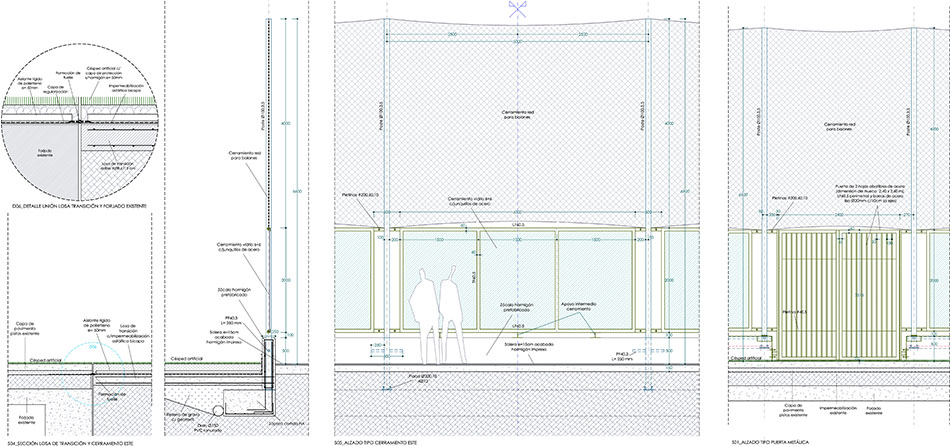Click 'Forjado existente' label inside circular detail
The width and height of the screenshot is (950, 446).
point(44,152)
